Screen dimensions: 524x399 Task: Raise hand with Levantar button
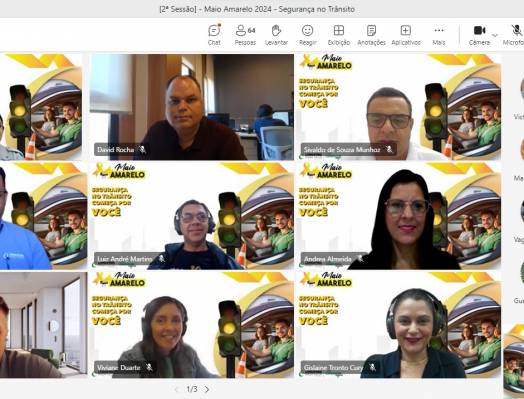(276, 35)
